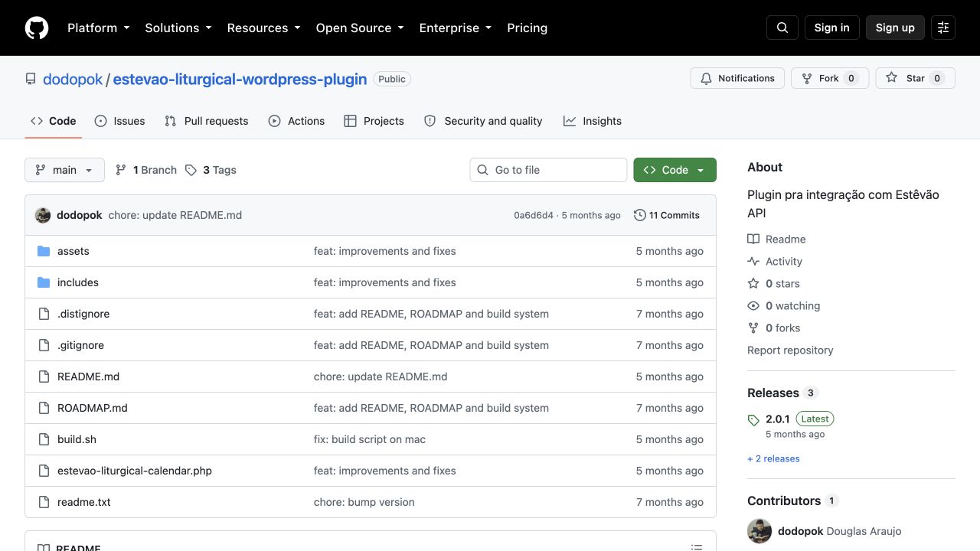This screenshot has height=551, width=980.
Task: Click Report repository link
Action: click(x=790, y=350)
